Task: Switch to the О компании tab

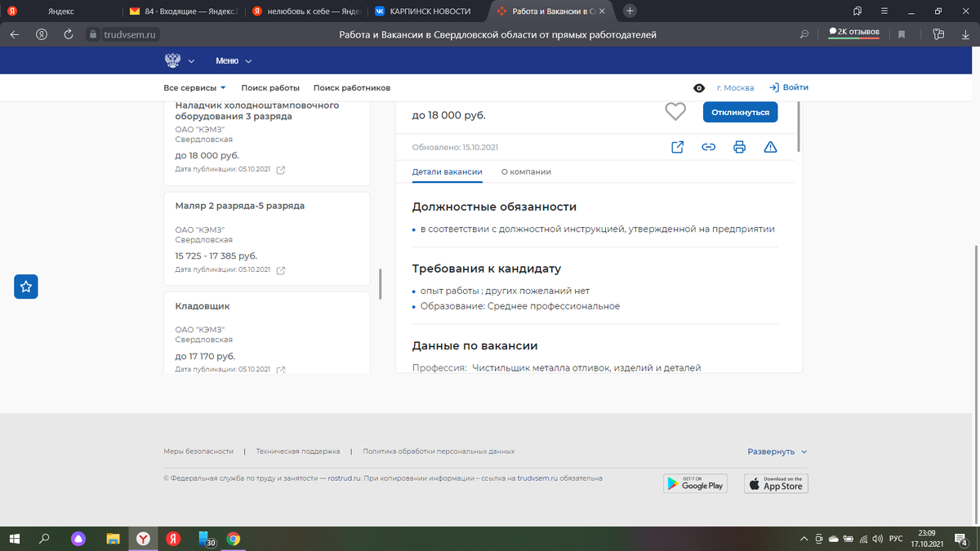Action: point(526,172)
